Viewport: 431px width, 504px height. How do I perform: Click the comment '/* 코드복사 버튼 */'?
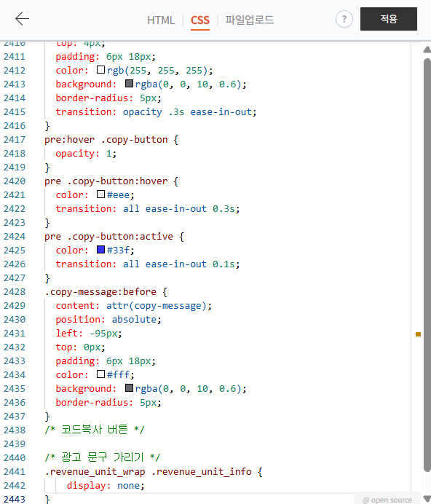[95, 430]
